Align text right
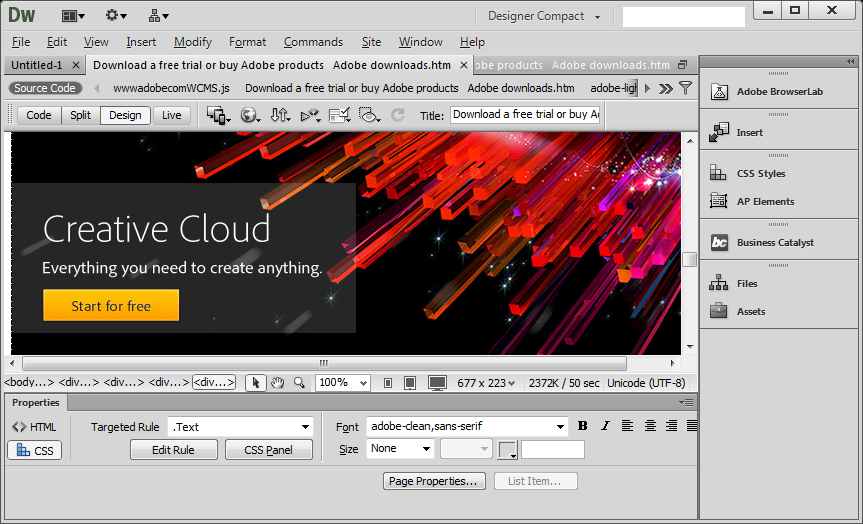Image resolution: width=863 pixels, height=524 pixels. click(671, 425)
